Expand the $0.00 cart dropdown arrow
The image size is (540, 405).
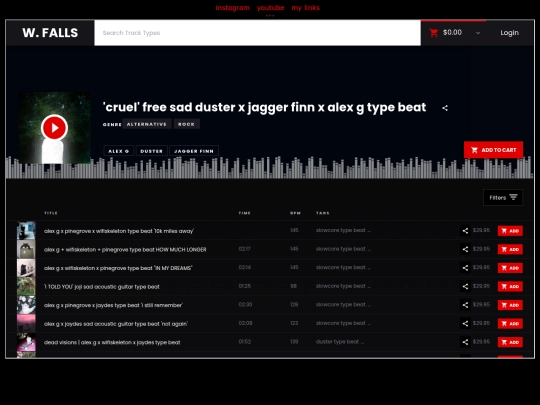(x=478, y=33)
